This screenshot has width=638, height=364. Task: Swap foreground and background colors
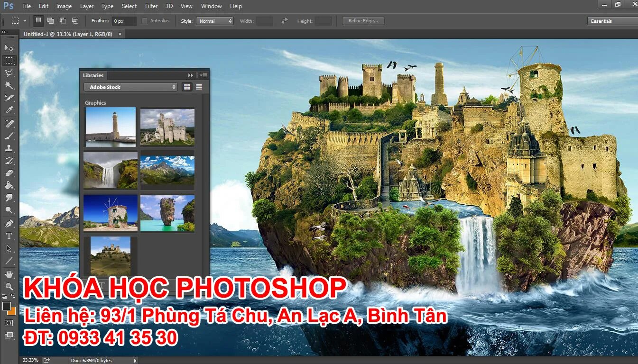pyautogui.click(x=13, y=297)
